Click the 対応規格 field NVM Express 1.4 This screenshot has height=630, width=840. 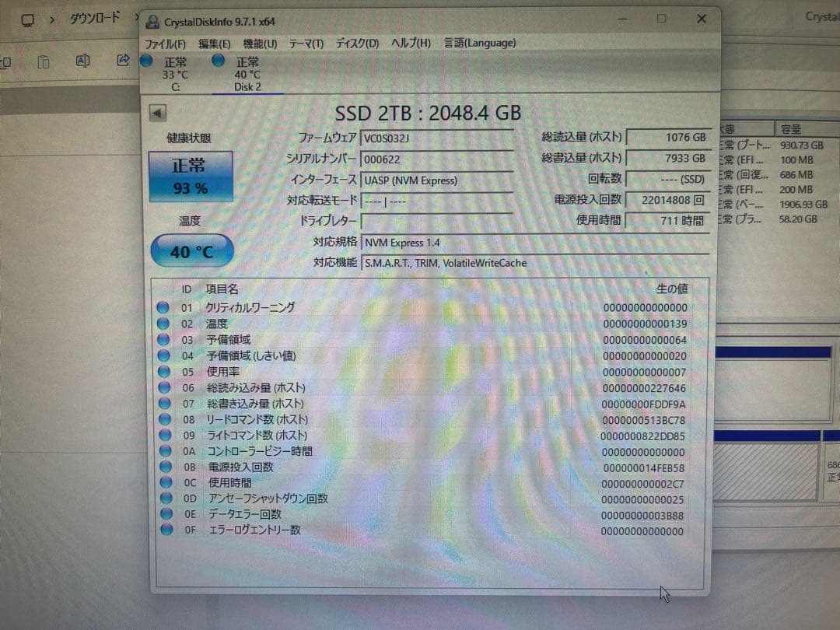(x=535, y=243)
